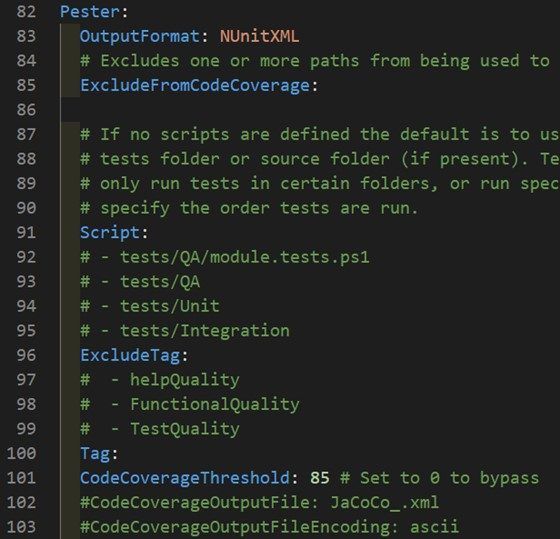Image resolution: width=560 pixels, height=539 pixels.
Task: Click the CodeCoverageThreshold key
Action: [185, 478]
